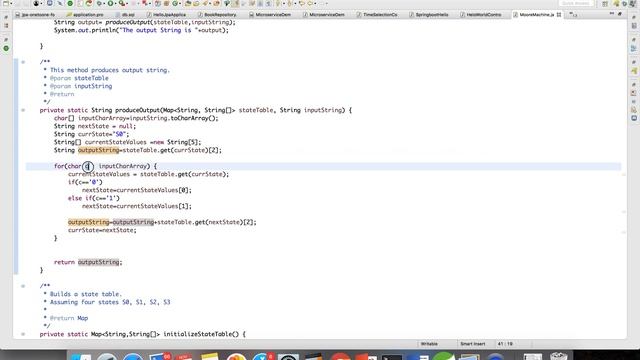Image resolution: width=640 pixels, height=360 pixels.
Task: Click 'Assuming four states S0, S1, S2, S3' comment
Action: coord(110,302)
